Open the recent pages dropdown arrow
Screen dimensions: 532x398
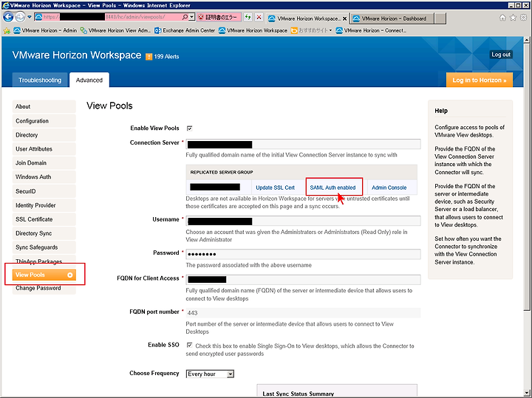pos(30,17)
